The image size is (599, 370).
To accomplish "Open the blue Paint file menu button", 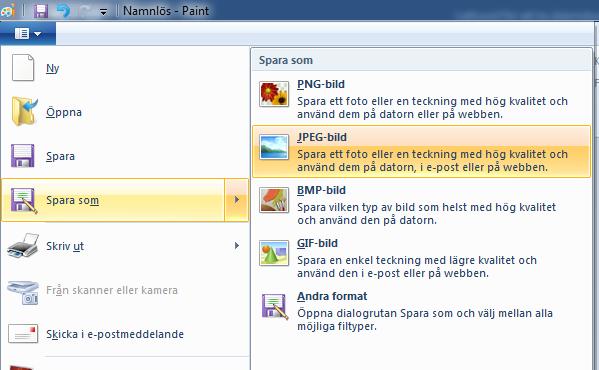I will [x=28, y=34].
